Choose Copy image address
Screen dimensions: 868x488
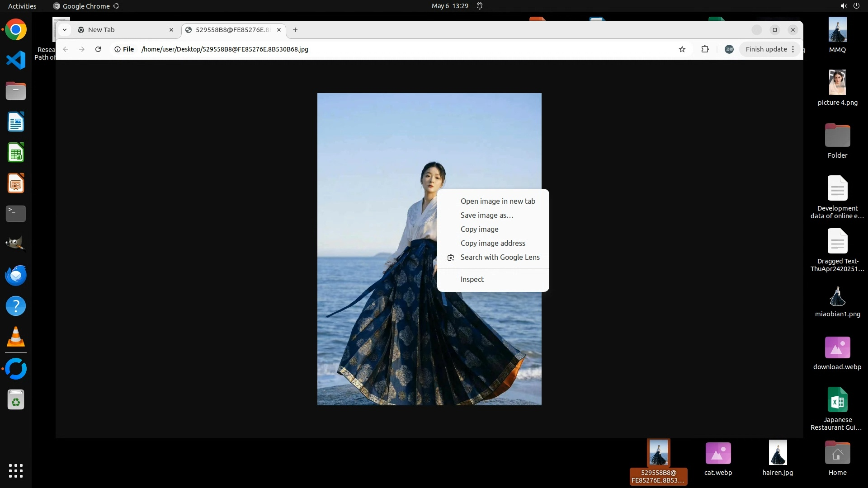point(492,243)
